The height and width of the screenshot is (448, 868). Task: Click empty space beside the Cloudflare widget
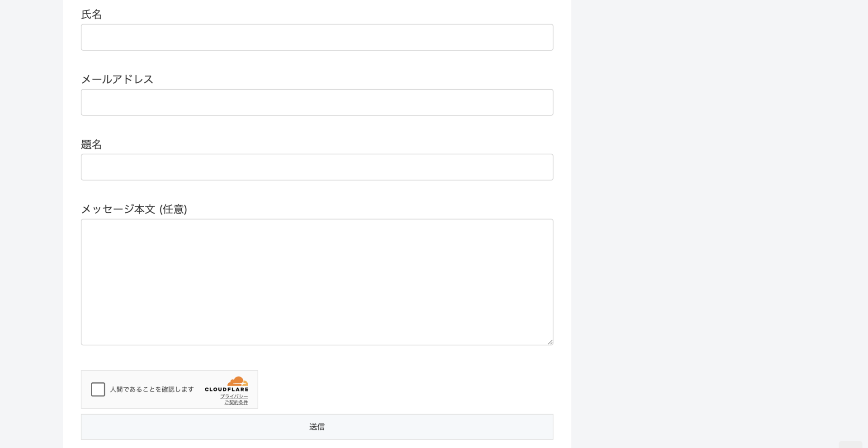[402, 389]
